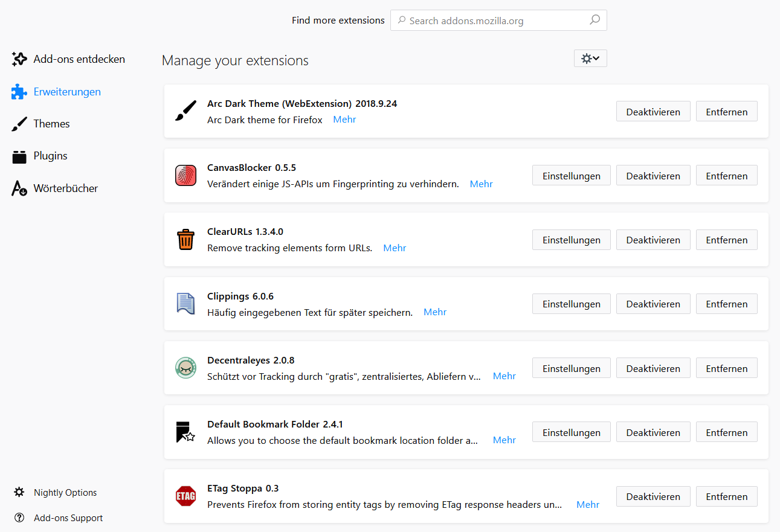Show Mehr for ETag Stoppa
The width and height of the screenshot is (780, 532).
pos(588,504)
